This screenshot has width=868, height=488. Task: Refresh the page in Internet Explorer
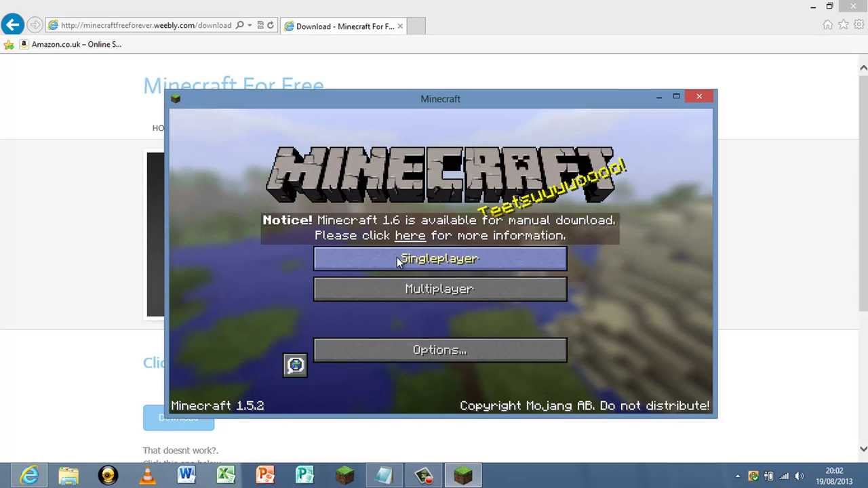[x=271, y=26]
